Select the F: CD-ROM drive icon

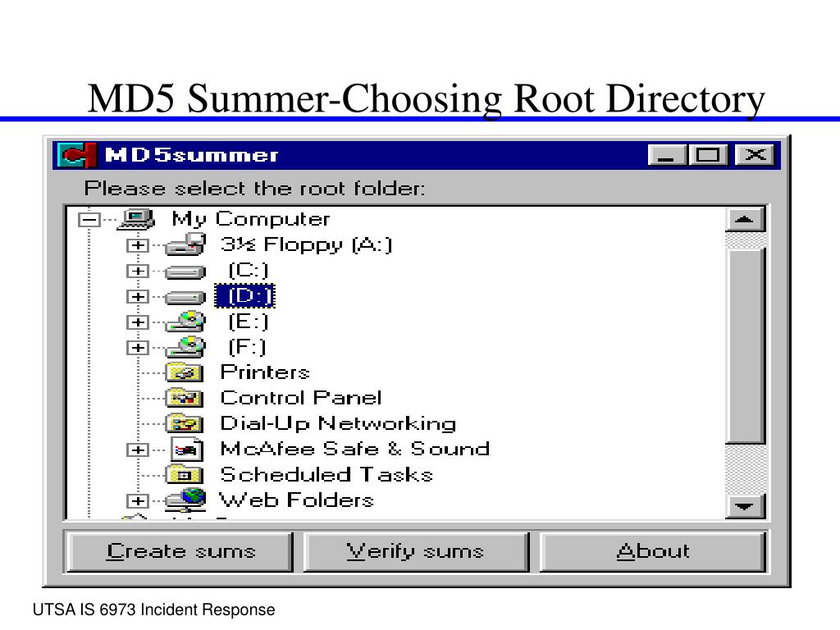[185, 347]
